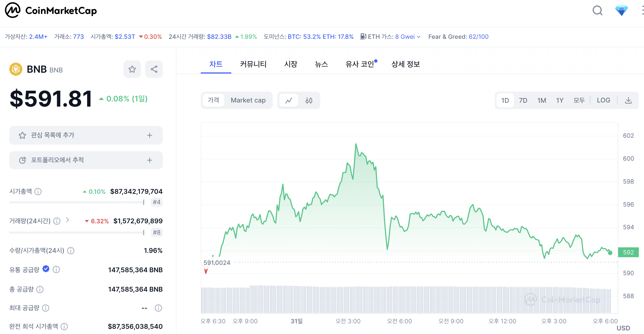
Task: Select 가격 chart mode
Action: click(x=213, y=100)
